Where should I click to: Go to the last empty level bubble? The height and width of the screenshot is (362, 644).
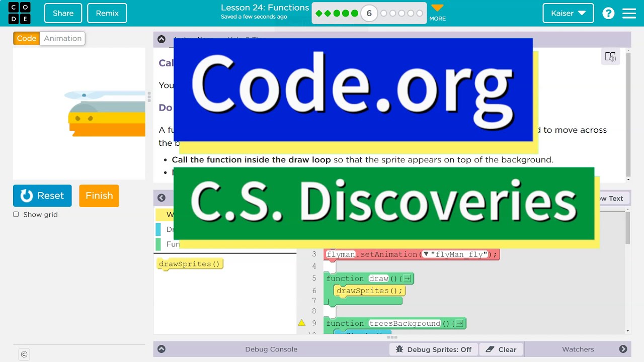tap(420, 14)
